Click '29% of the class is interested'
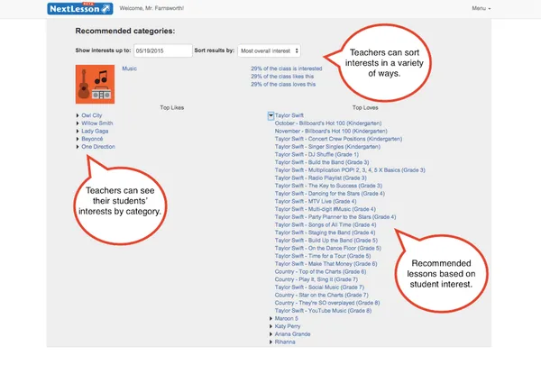Screen dimensions: 541x392 point(287,68)
